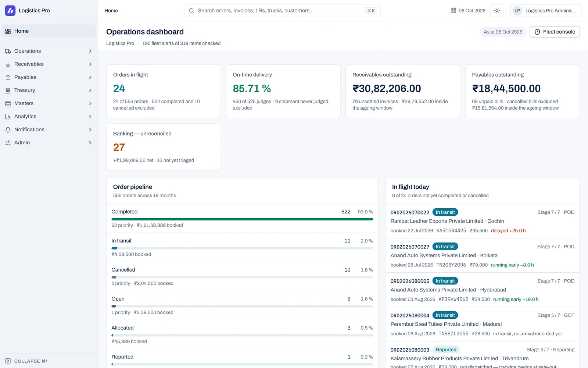Click the Notifications bell icon

(8, 130)
